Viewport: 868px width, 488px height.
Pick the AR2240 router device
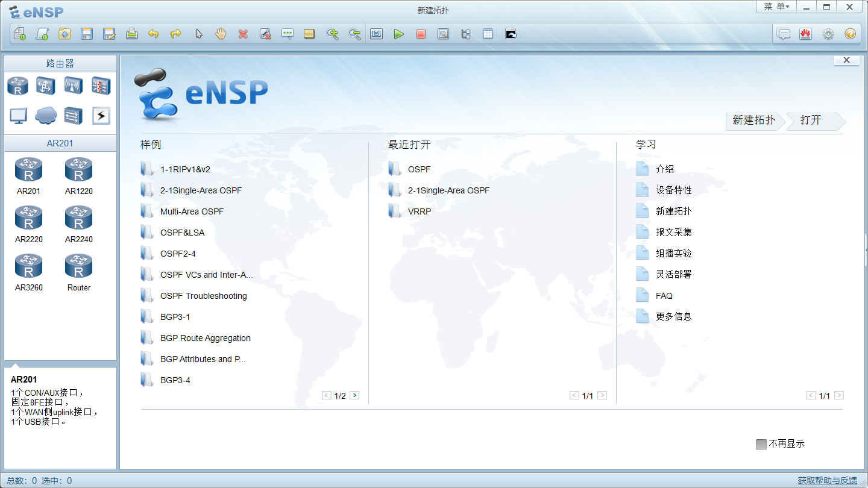click(x=78, y=224)
